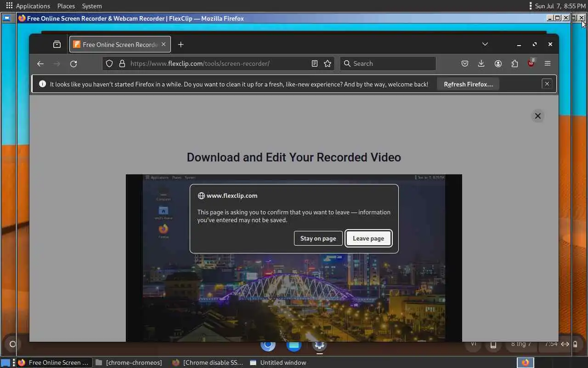Click the outer window menu icon in the title bar
Screen dimensions: 588x368
click(x=6, y=18)
